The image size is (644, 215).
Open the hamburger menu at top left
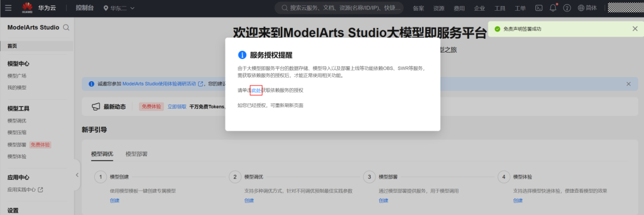coord(8,8)
